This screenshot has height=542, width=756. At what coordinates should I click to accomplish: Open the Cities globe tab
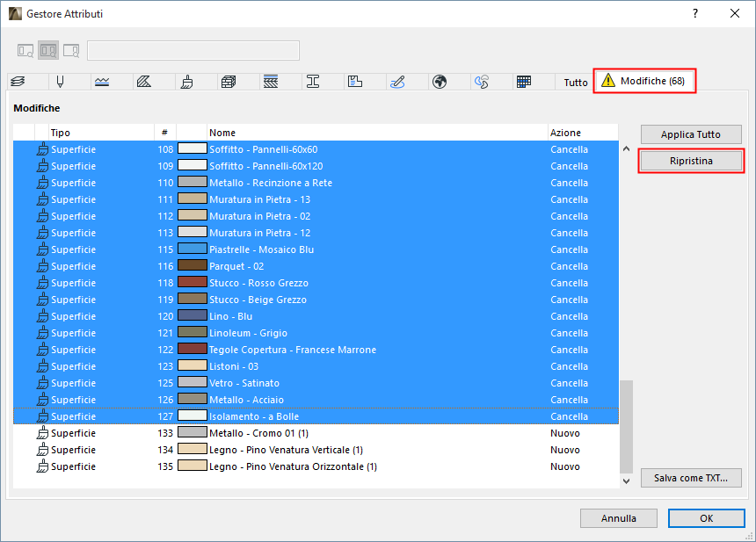tap(440, 82)
